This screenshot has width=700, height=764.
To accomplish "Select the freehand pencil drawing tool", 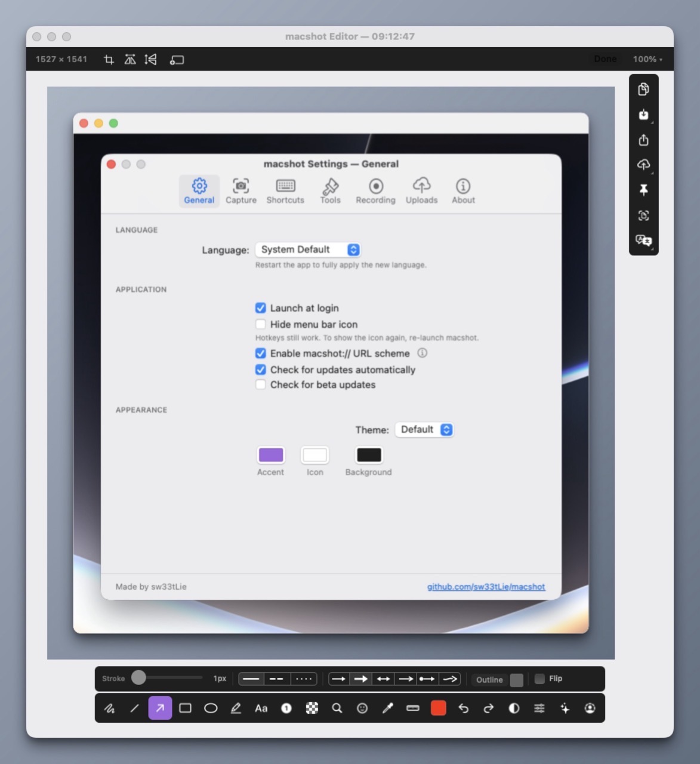I will click(110, 708).
